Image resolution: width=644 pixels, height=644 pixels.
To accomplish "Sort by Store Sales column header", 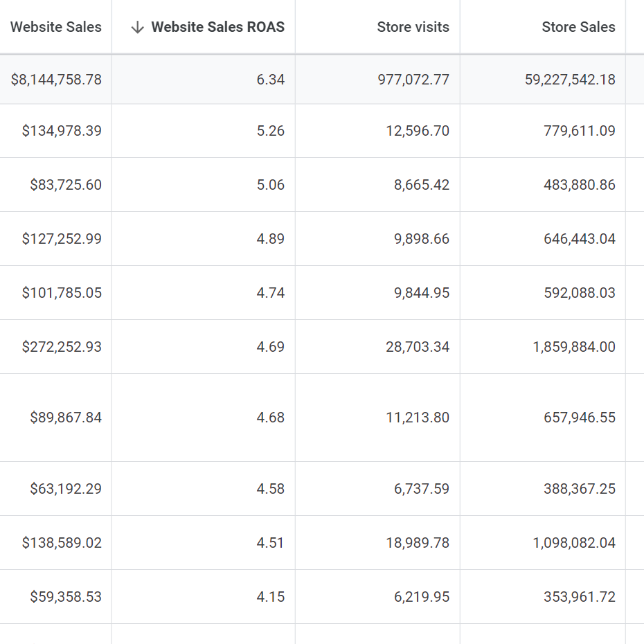I will tap(579, 27).
